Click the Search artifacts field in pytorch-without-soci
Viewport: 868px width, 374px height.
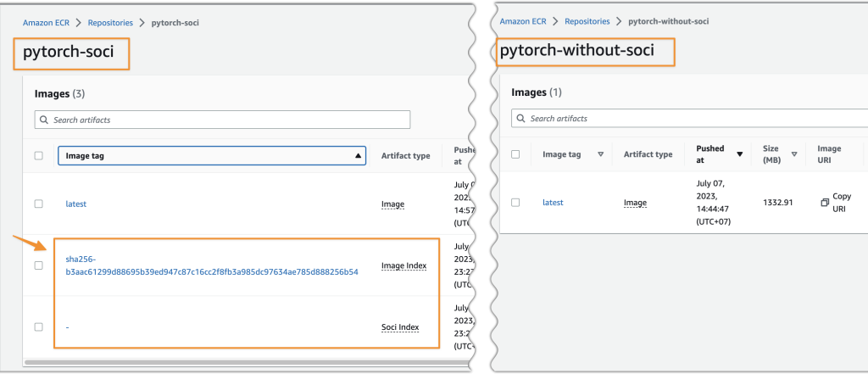690,119
